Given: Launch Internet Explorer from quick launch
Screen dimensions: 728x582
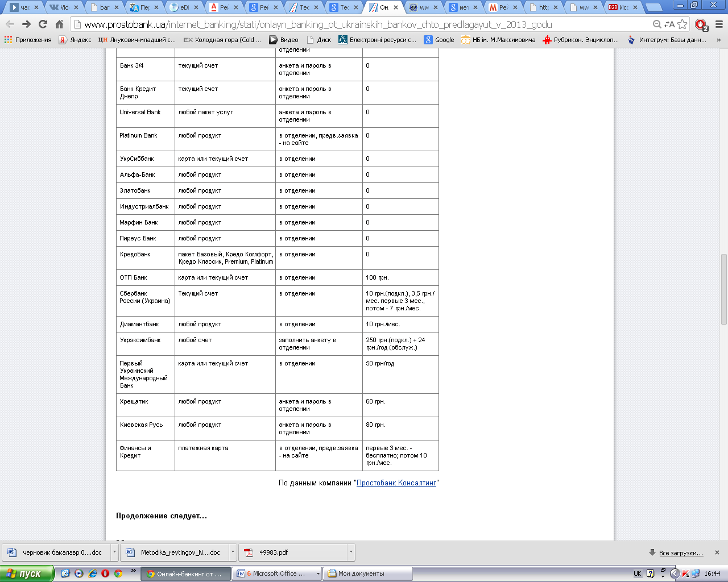Looking at the screenshot, I should [92, 573].
